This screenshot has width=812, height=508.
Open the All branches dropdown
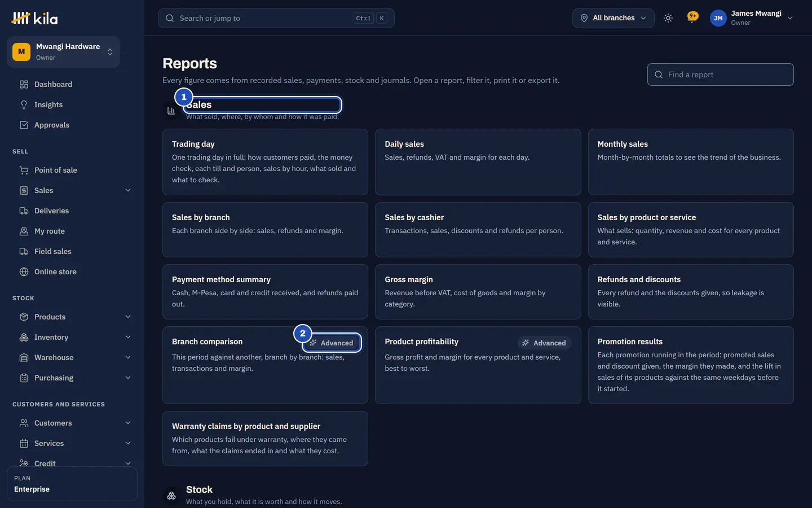tap(614, 18)
